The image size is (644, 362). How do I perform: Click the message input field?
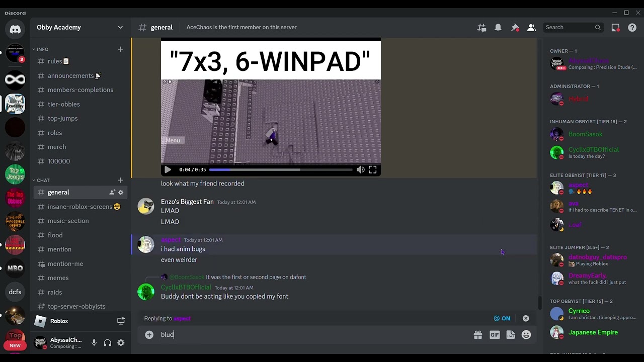click(314, 335)
